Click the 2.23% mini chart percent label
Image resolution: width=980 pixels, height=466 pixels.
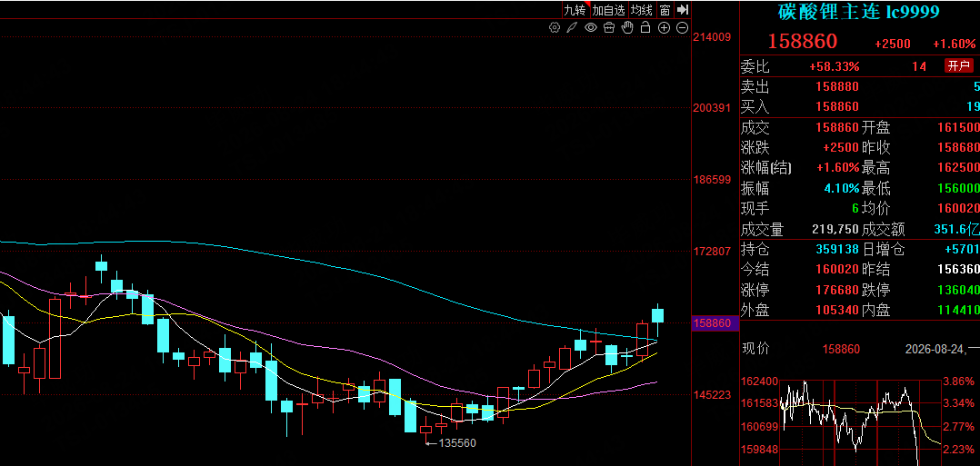point(959,450)
